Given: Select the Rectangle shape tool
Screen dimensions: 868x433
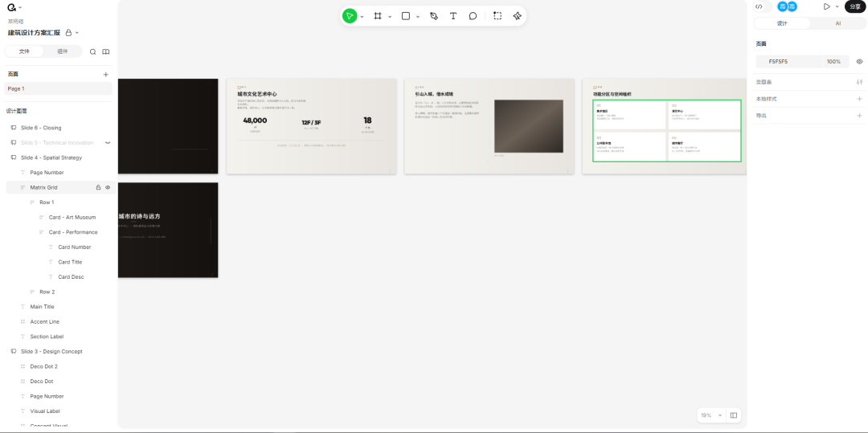Looking at the screenshot, I should [x=406, y=16].
